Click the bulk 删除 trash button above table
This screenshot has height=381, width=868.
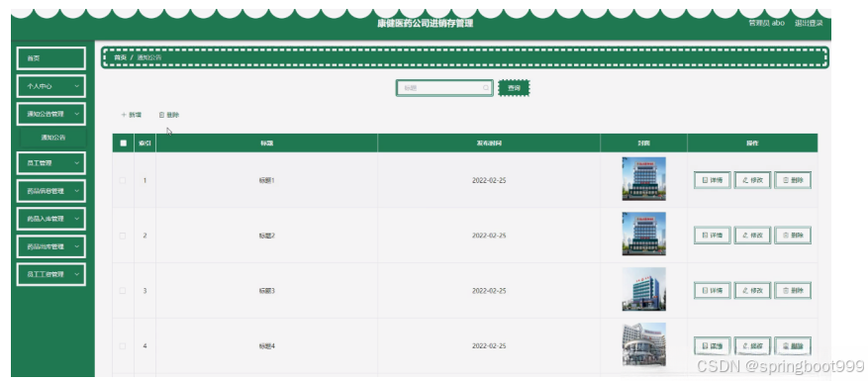coord(169,115)
